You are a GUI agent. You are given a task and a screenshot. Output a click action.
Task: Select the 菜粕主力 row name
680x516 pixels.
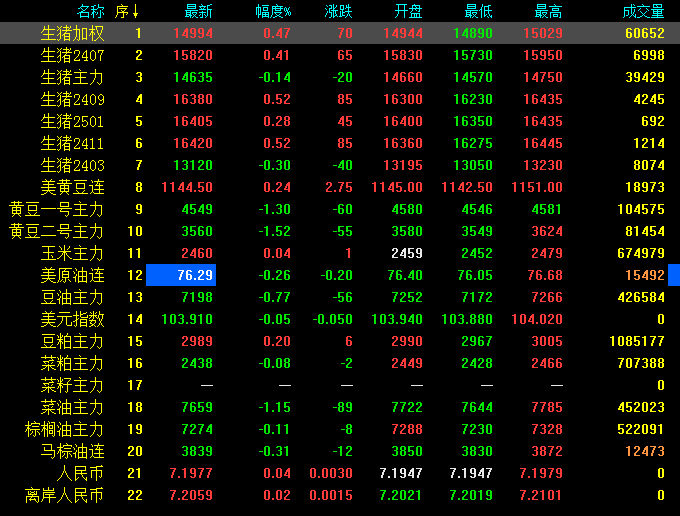[72, 363]
